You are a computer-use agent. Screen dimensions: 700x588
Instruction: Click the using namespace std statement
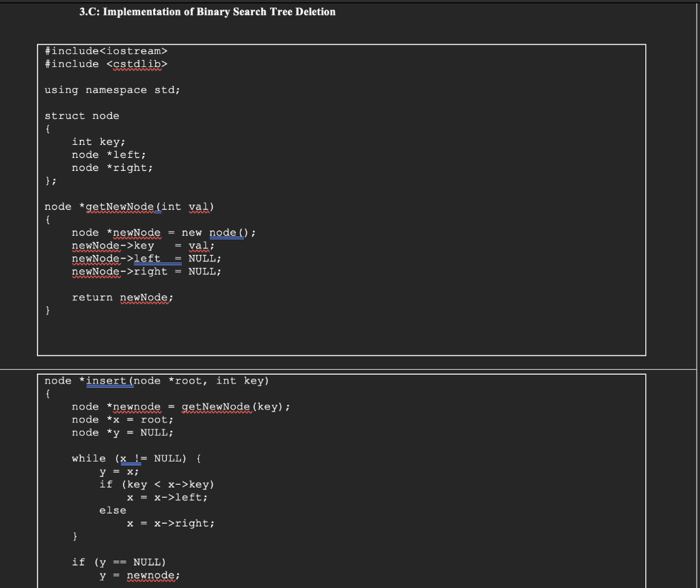tap(111, 90)
